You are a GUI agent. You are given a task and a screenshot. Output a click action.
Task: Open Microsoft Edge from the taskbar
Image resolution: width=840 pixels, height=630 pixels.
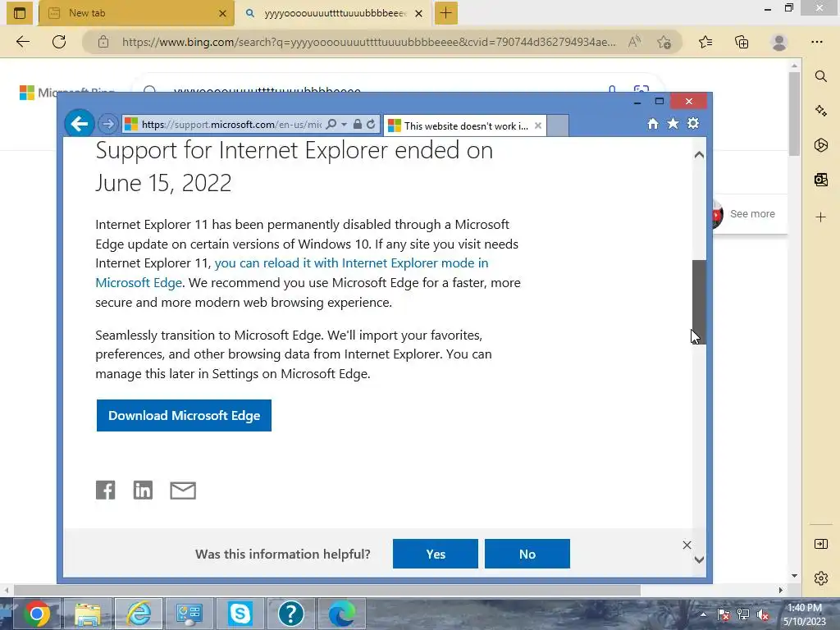coord(342,614)
